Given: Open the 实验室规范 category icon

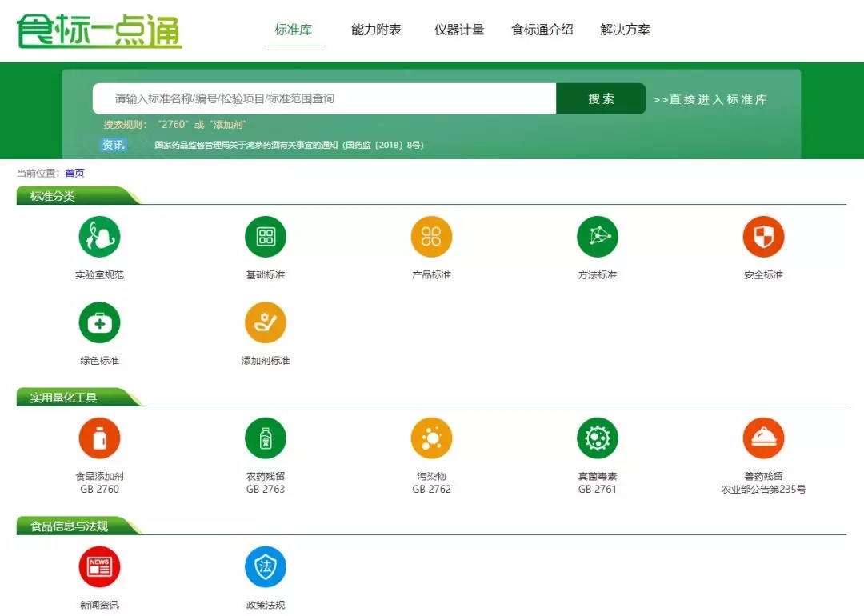Looking at the screenshot, I should [99, 237].
